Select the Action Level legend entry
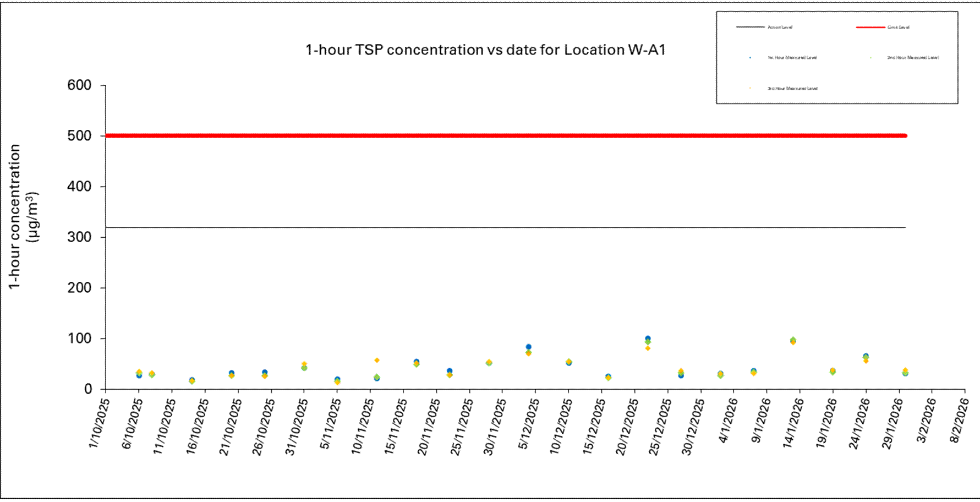The height and width of the screenshot is (502, 980). (x=779, y=27)
